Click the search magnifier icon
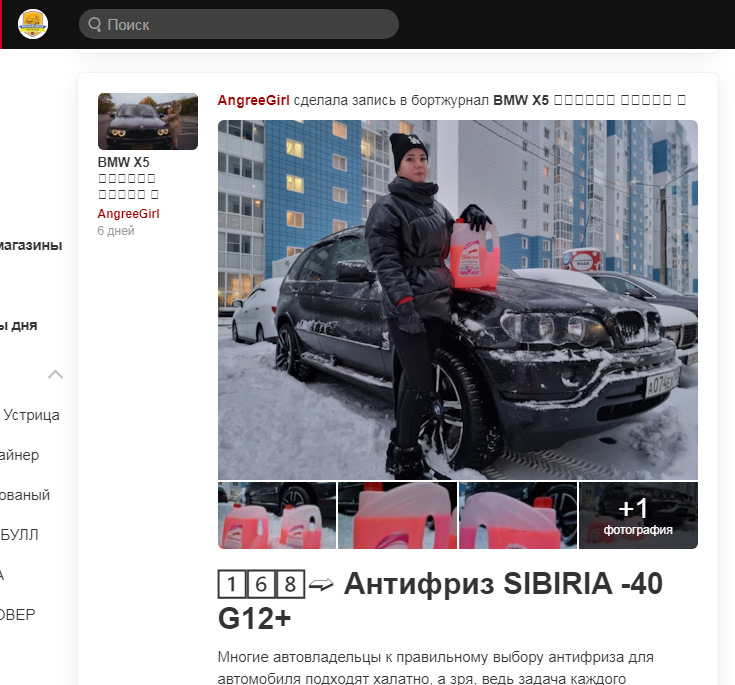This screenshot has height=685, width=735. pos(95,24)
